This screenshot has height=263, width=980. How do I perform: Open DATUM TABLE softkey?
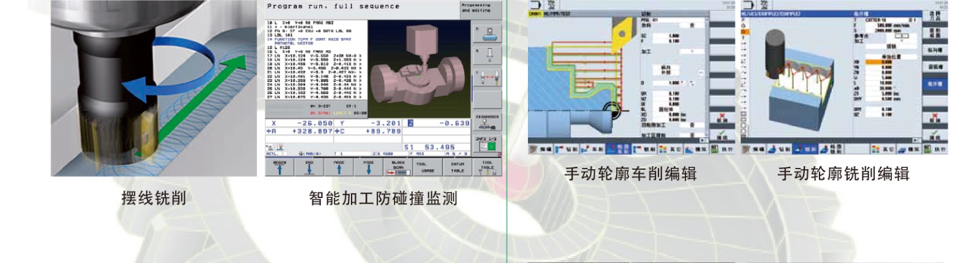click(x=458, y=167)
